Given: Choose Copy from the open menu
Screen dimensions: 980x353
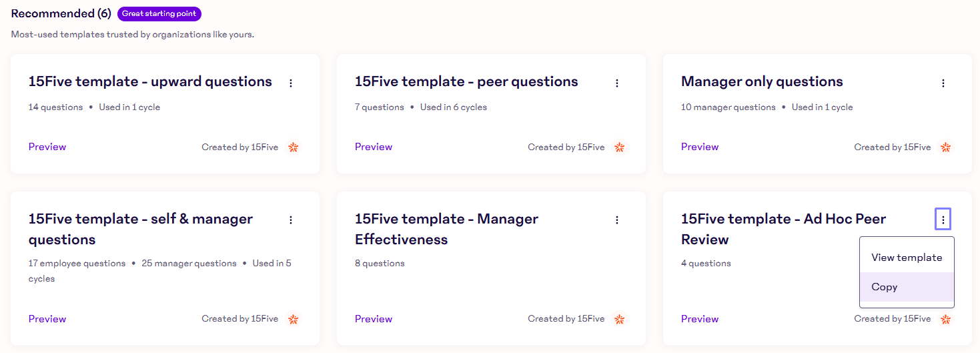Looking at the screenshot, I should pos(885,287).
